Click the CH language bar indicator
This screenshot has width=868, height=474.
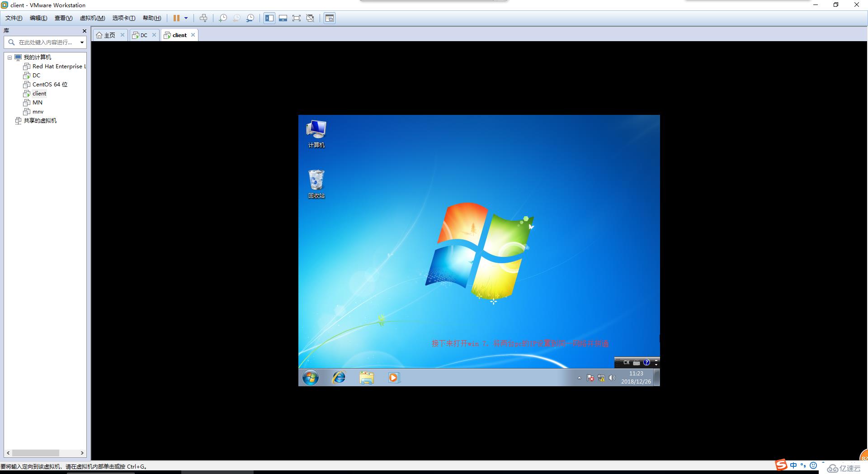626,362
